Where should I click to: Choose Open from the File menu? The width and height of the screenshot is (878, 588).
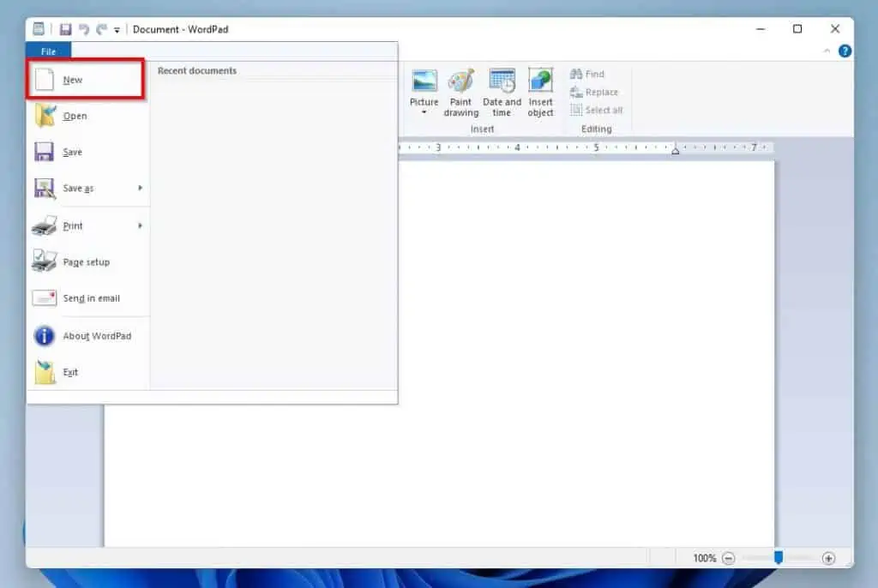tap(75, 116)
